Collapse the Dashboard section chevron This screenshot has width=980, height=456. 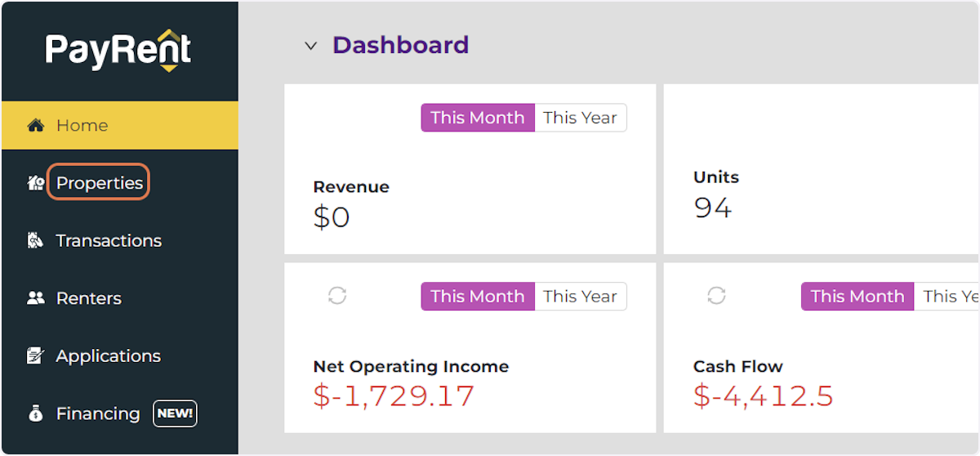[x=310, y=46]
